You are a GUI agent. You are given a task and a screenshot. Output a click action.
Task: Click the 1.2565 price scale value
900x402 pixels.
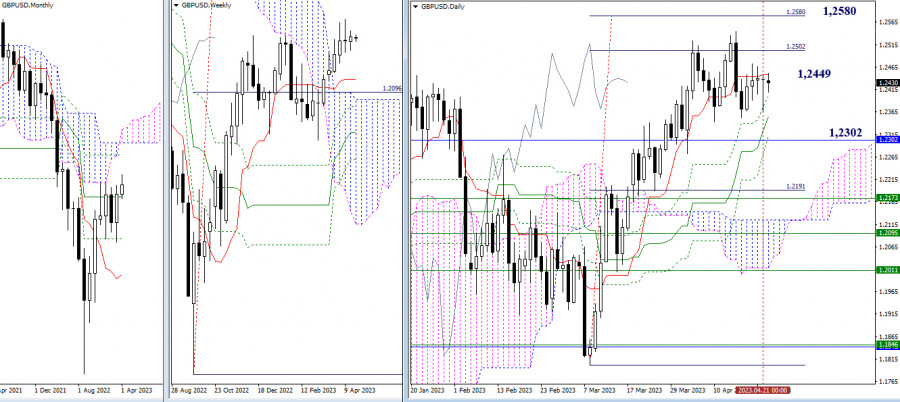tap(889, 22)
